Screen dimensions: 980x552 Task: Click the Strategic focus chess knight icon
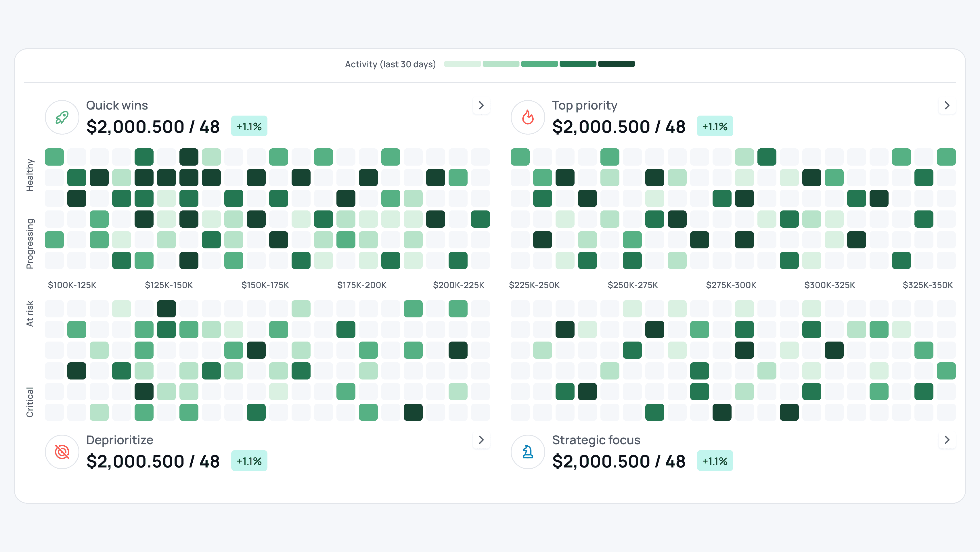click(528, 452)
